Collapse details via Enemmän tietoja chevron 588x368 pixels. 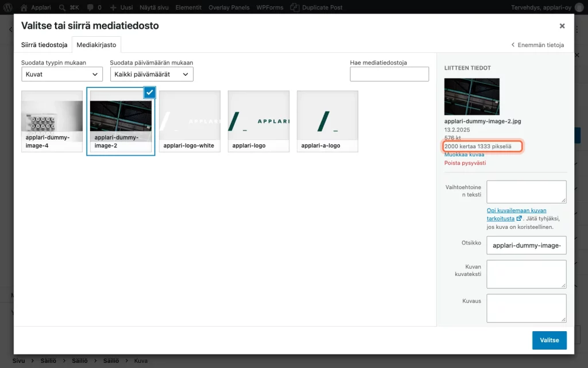(x=513, y=45)
